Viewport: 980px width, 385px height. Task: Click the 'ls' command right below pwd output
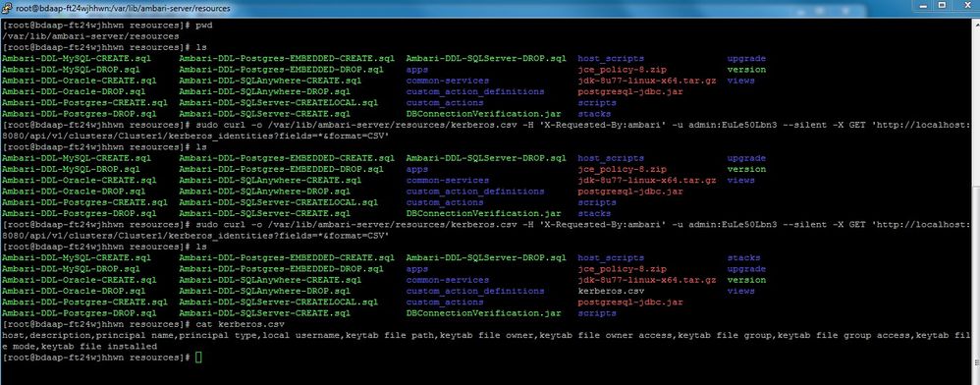pos(200,47)
